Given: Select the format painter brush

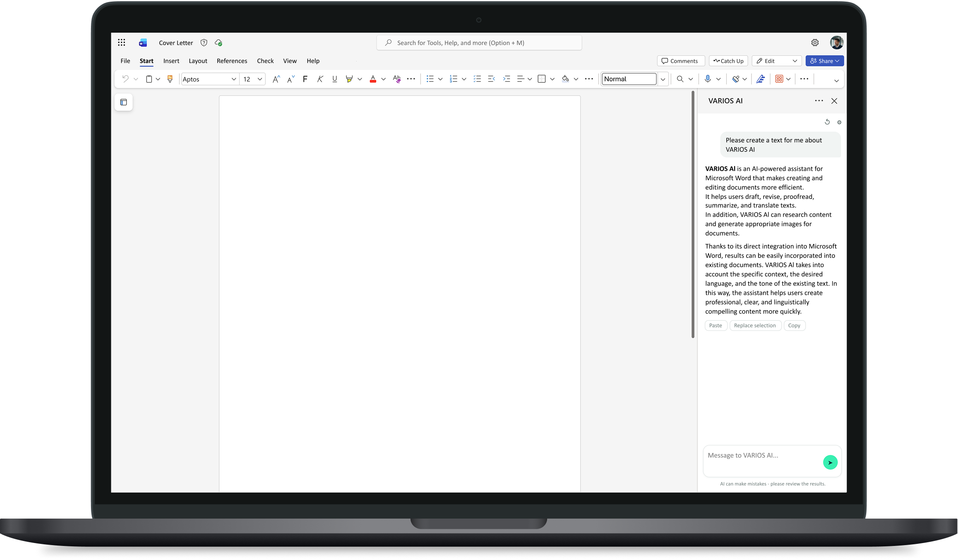Looking at the screenshot, I should (x=170, y=79).
